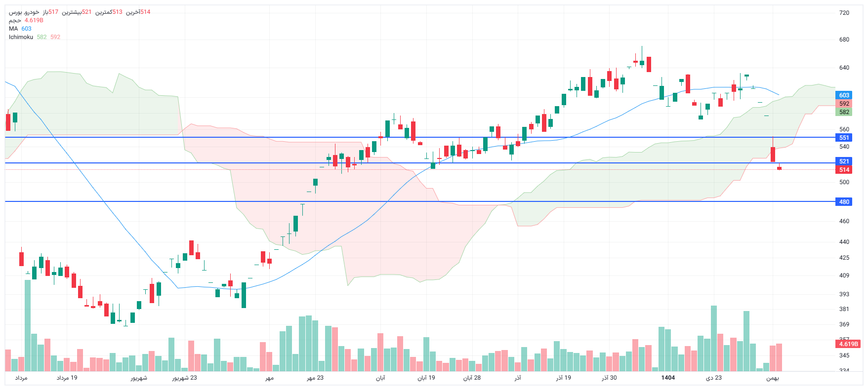Screen dimensions: 868x390
Task: Click the 23 شهریور date label
Action: tap(184, 378)
